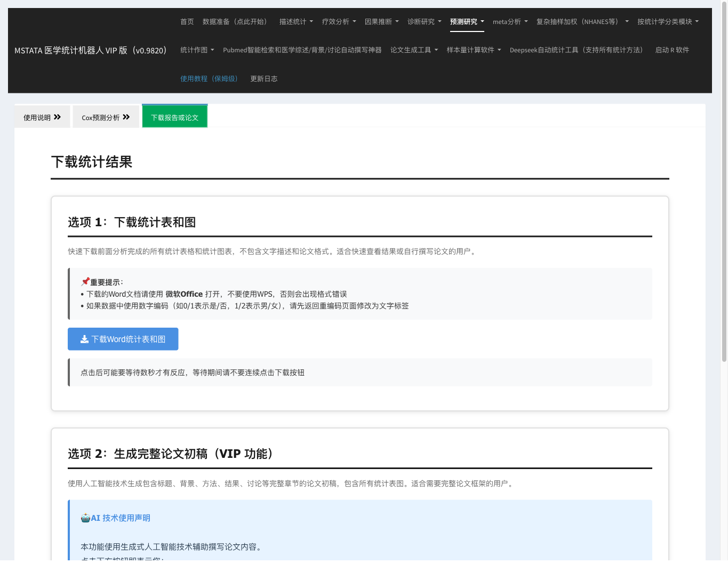The height and width of the screenshot is (587, 728).
Task: Open the 复杂抽样加权（NHANES等） dropdown
Action: pos(582,22)
